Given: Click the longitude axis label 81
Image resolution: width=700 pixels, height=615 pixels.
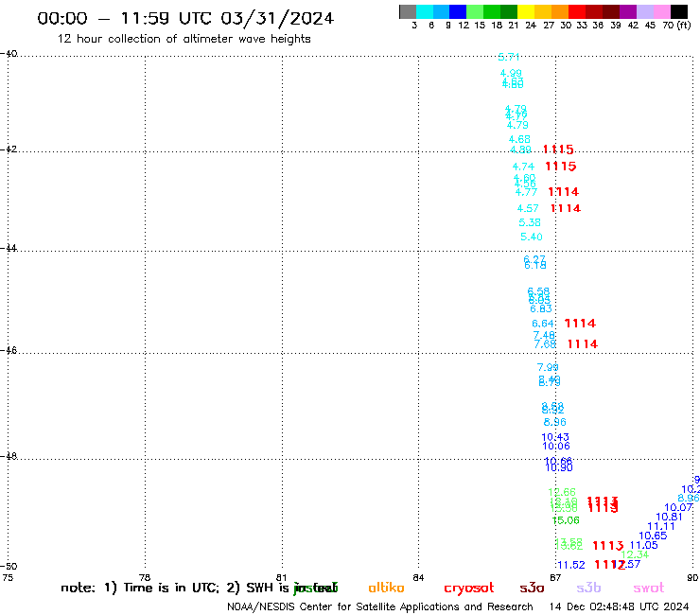Looking at the screenshot, I should point(281,577).
